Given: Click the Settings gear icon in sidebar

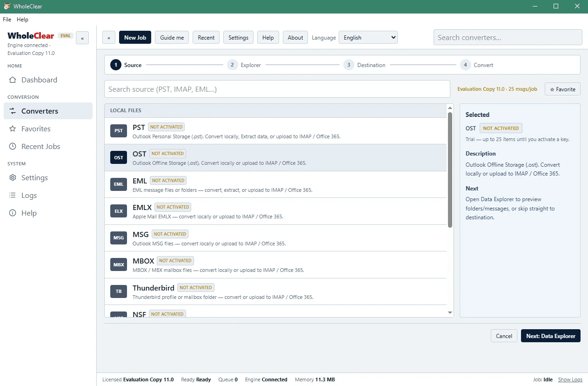Looking at the screenshot, I should pyautogui.click(x=13, y=178).
